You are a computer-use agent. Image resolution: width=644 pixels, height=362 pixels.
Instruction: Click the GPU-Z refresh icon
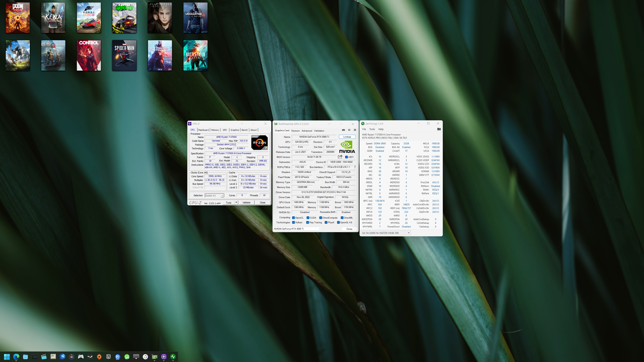coord(349,130)
